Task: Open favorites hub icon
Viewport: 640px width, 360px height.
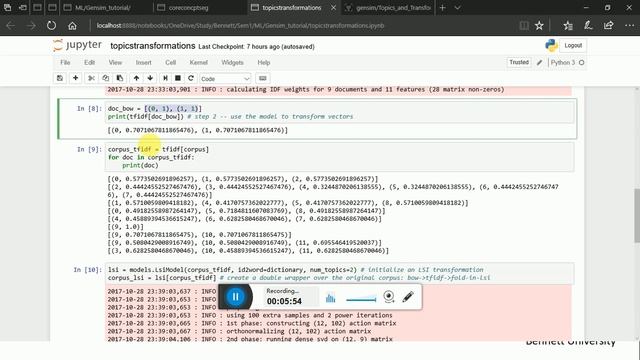Action: pyautogui.click(x=568, y=26)
